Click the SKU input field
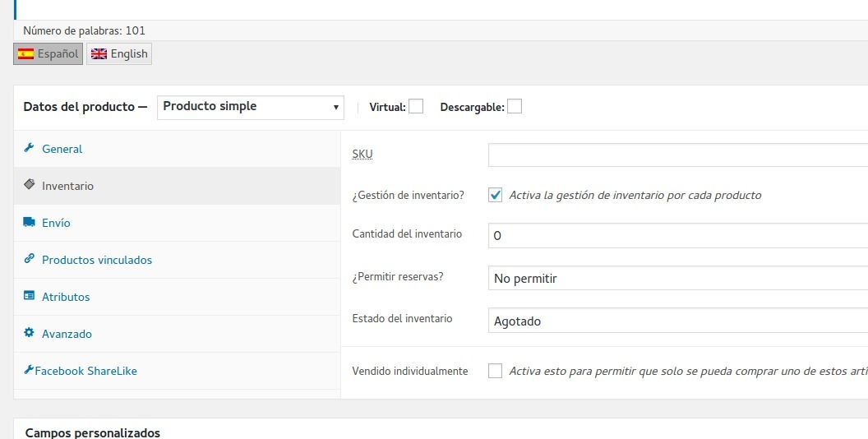Image resolution: width=868 pixels, height=439 pixels. 677,155
